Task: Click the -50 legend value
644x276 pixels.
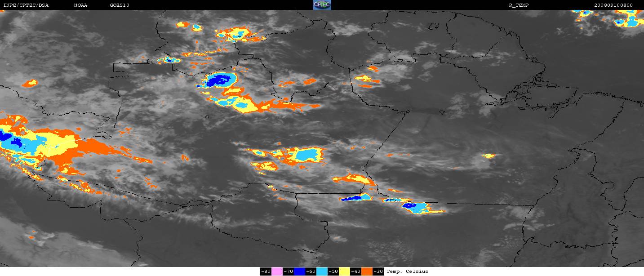Action: coord(333,272)
